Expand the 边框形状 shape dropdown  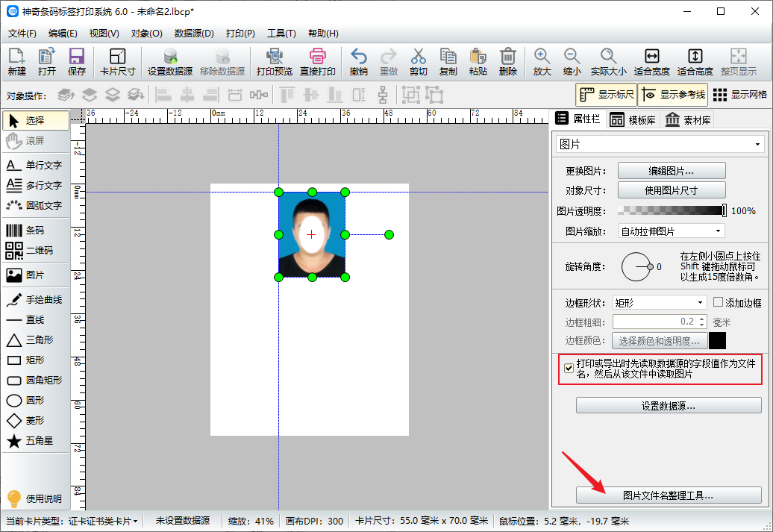[659, 302]
